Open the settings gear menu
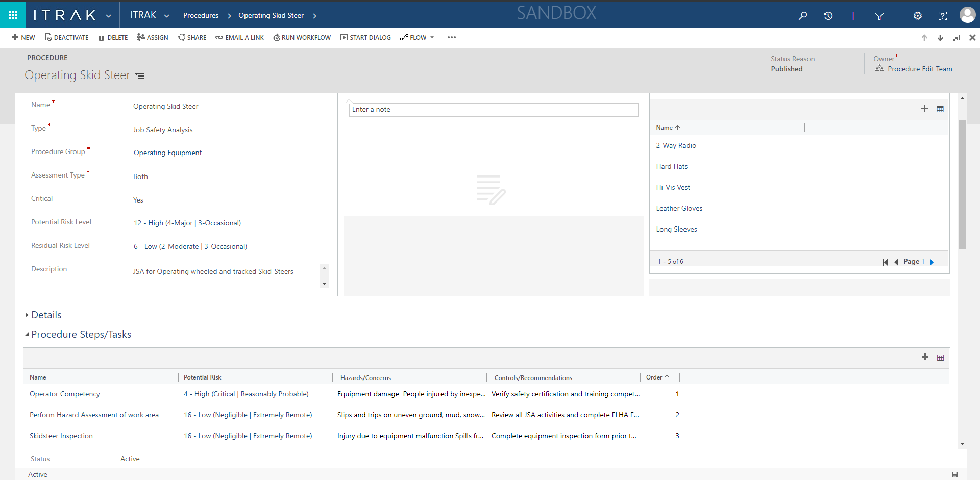Screen dimensions: 980x480 (x=917, y=16)
